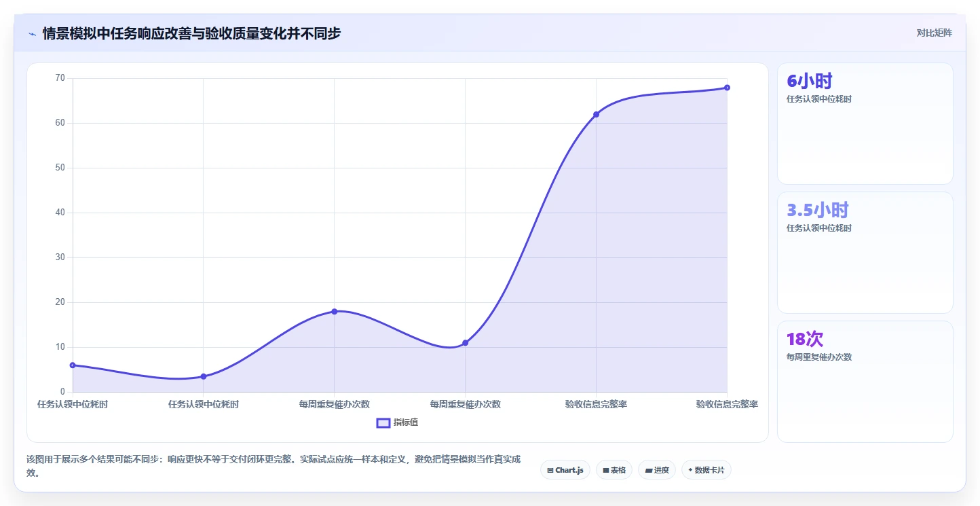Click the y-axis label 30
980x506 pixels.
60,257
